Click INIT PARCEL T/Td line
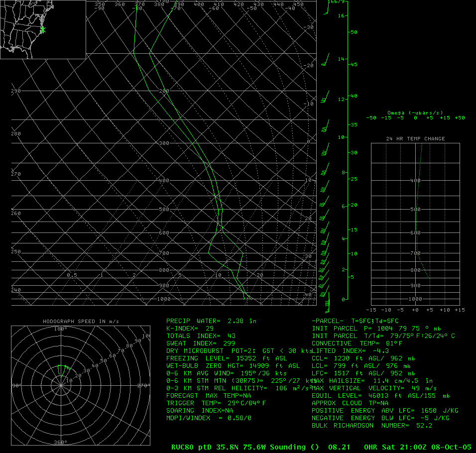The width and height of the screenshot is (476, 453). coord(383,336)
